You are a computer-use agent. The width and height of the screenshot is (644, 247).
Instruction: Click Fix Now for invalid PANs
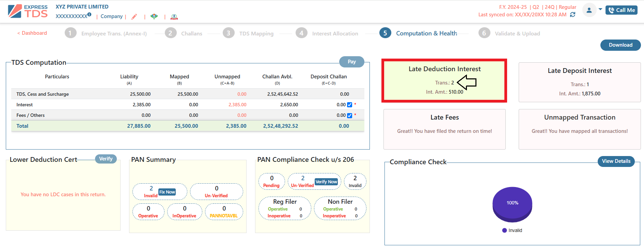[167, 192]
